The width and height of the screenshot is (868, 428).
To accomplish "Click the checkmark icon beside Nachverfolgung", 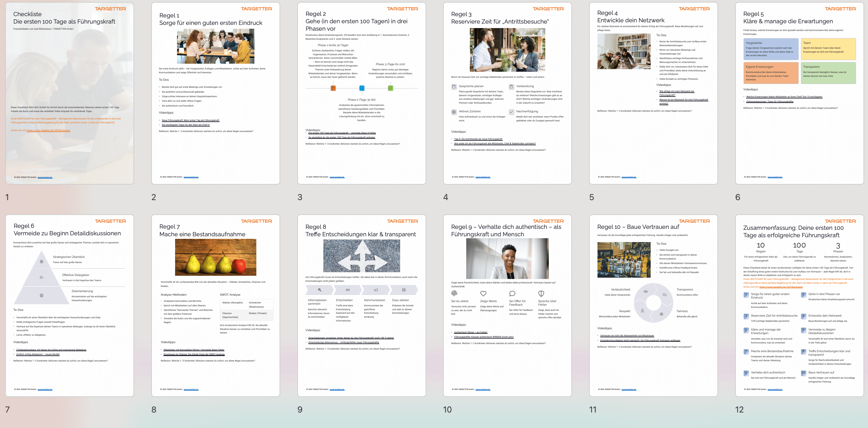I will point(511,112).
